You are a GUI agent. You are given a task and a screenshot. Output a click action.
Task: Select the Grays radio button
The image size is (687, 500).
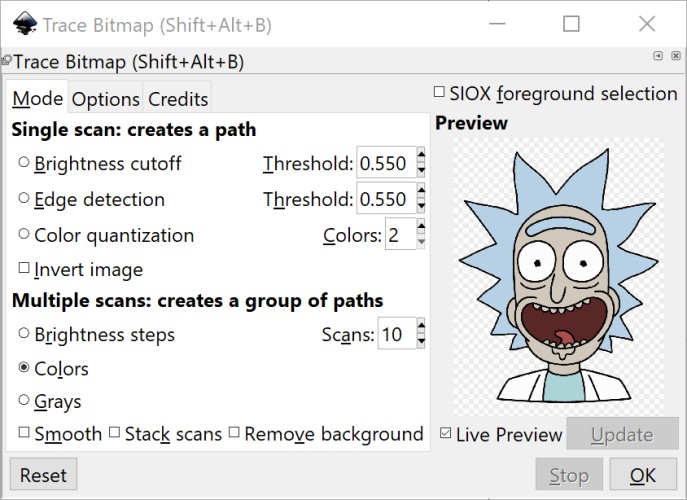(x=24, y=400)
